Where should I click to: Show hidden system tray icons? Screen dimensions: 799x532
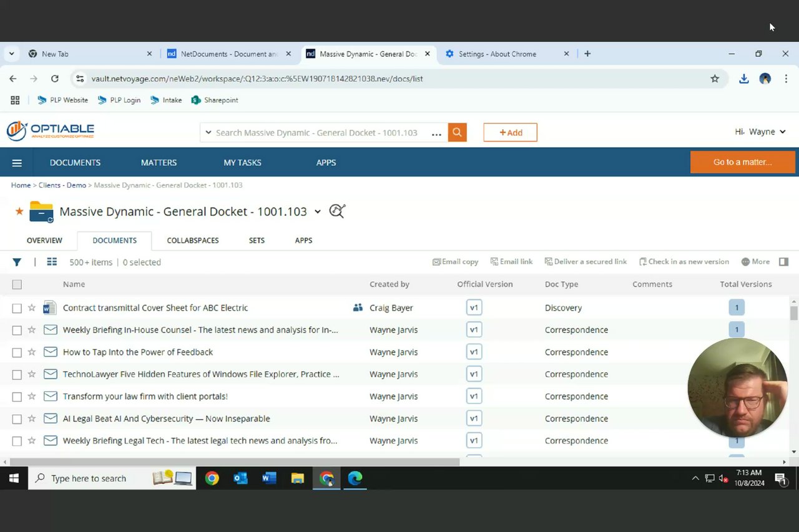point(695,478)
